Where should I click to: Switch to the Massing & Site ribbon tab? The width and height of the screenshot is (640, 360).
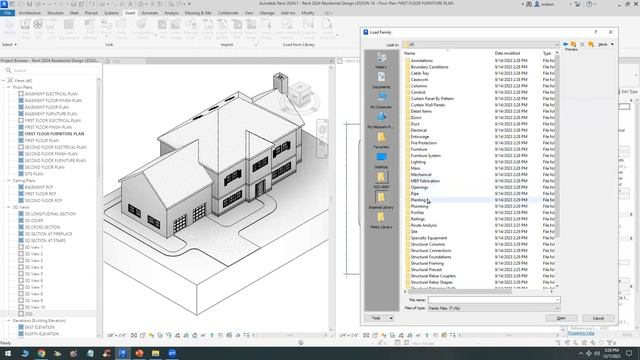click(x=198, y=13)
